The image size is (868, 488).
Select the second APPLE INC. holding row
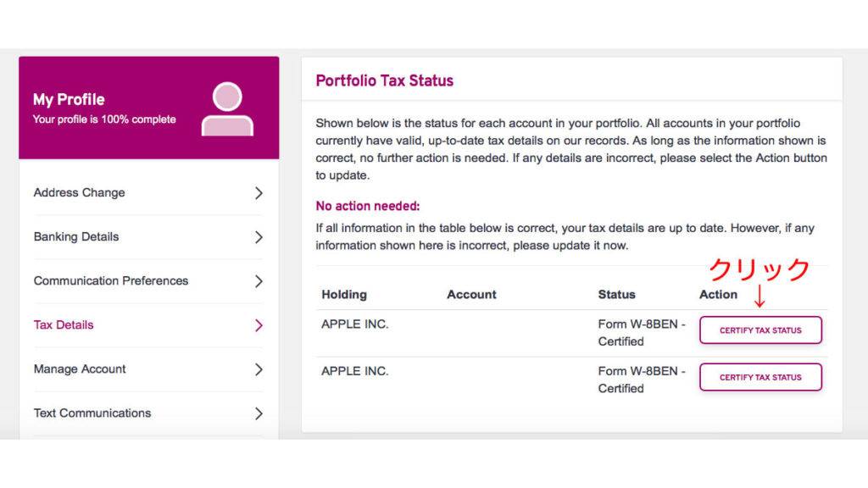point(571,380)
